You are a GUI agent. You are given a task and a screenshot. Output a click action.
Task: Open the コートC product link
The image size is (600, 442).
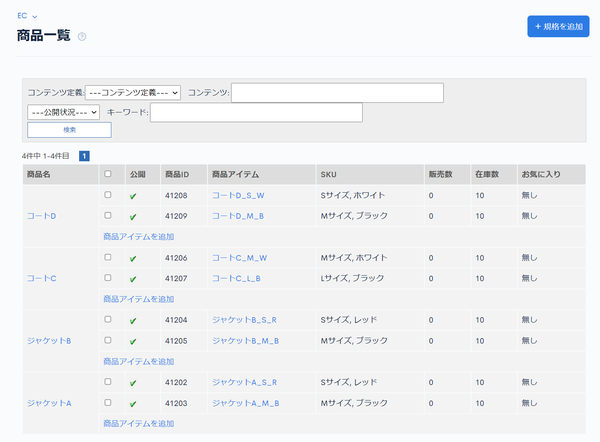pyautogui.click(x=41, y=279)
